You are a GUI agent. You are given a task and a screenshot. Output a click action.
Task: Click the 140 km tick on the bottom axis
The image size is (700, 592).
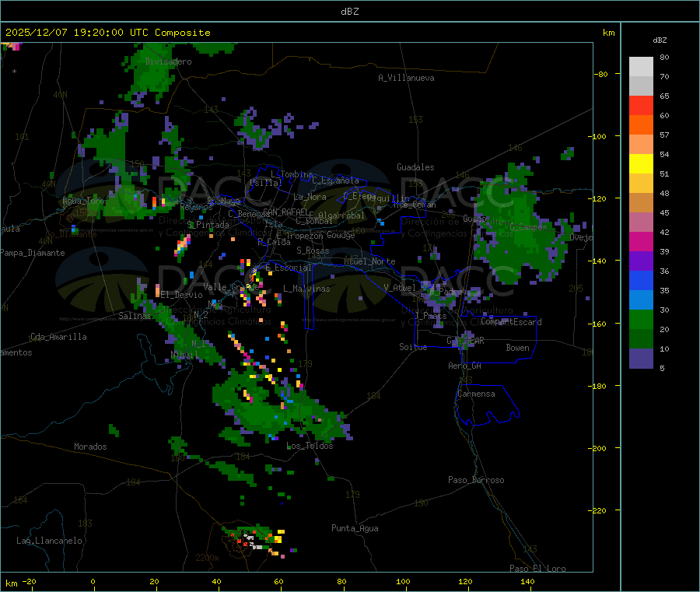click(527, 582)
